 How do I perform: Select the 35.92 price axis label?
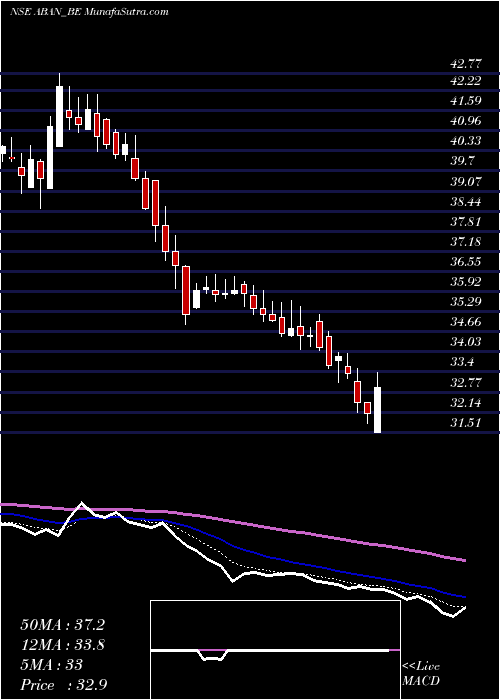(x=466, y=282)
